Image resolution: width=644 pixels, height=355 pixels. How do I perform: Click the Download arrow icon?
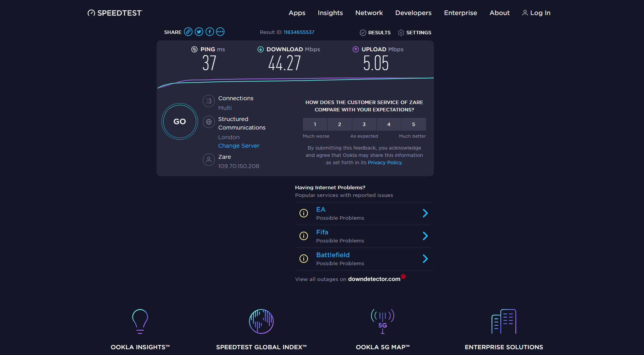point(261,49)
